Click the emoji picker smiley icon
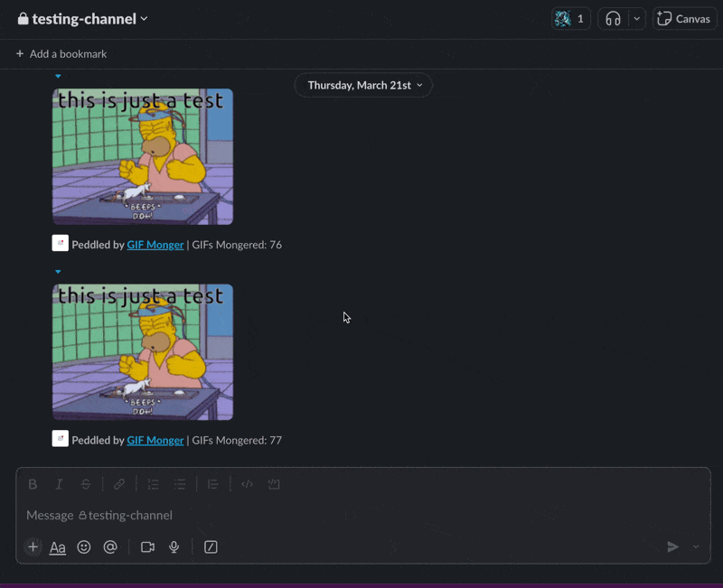 pyautogui.click(x=84, y=547)
